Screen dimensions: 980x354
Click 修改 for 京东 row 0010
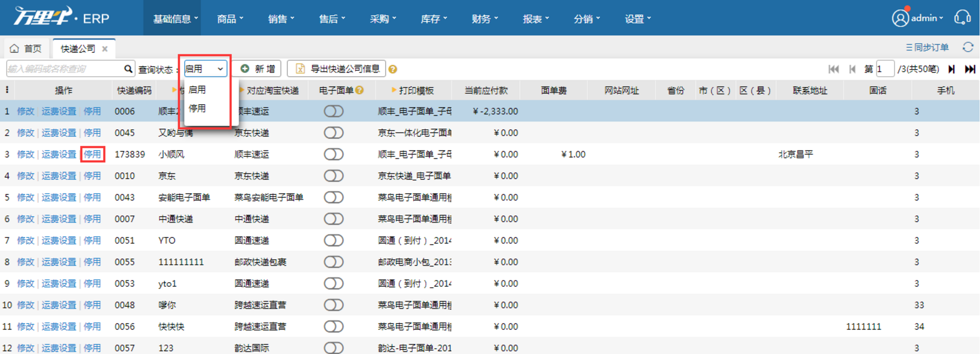(x=26, y=176)
